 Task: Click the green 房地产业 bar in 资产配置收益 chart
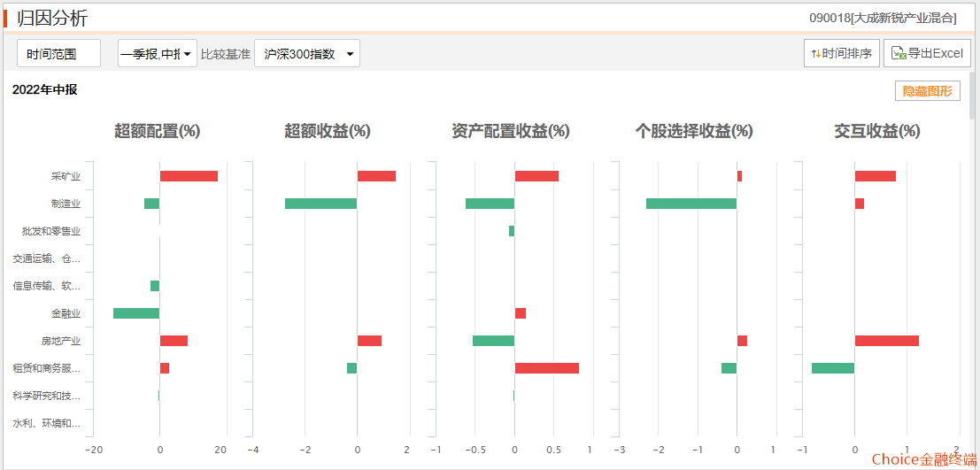[x=493, y=342]
